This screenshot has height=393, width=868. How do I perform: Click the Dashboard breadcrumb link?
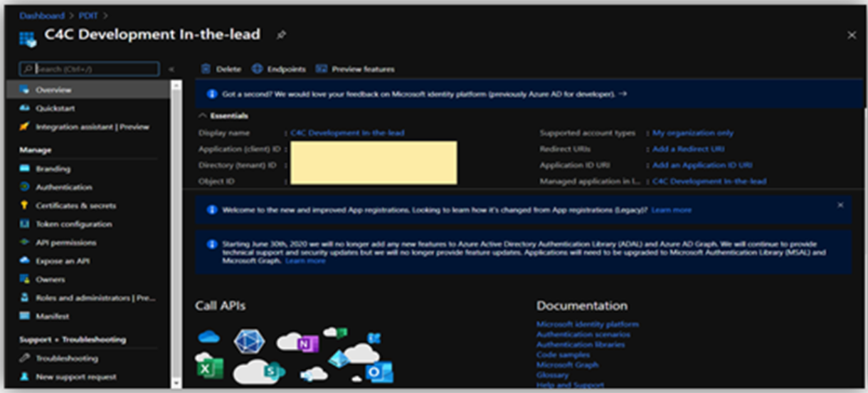[x=41, y=15]
